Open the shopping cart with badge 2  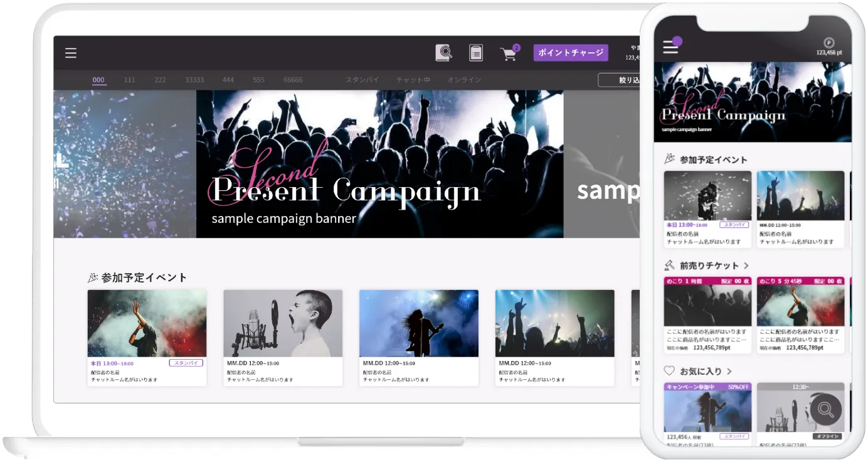[509, 53]
